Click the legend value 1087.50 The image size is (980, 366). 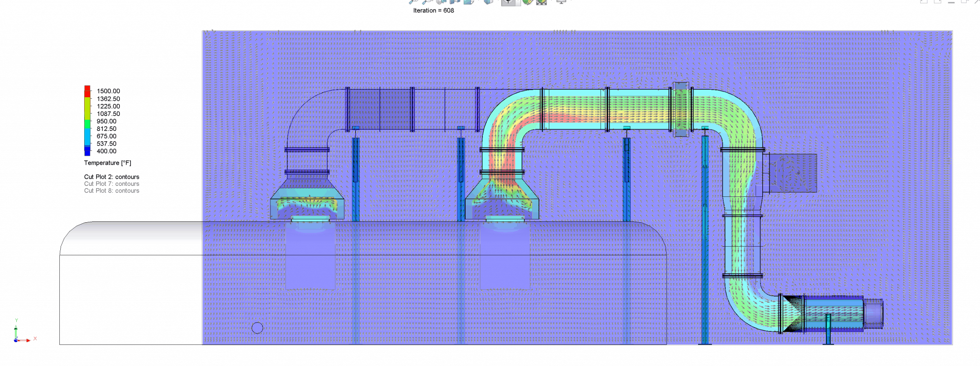coord(108,114)
